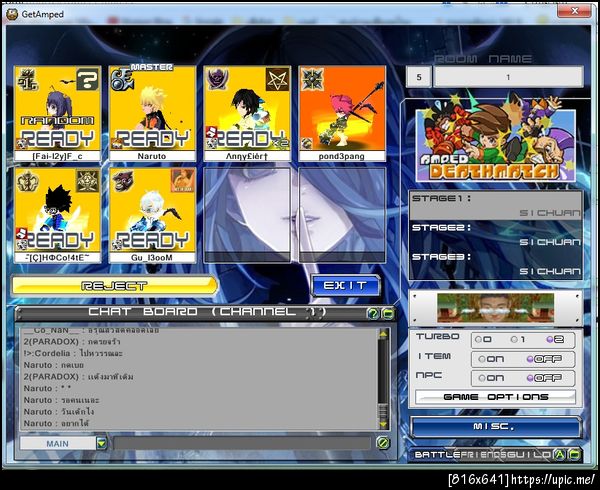The height and width of the screenshot is (490, 600).
Task: Click the room number field showing 5
Action: point(419,77)
